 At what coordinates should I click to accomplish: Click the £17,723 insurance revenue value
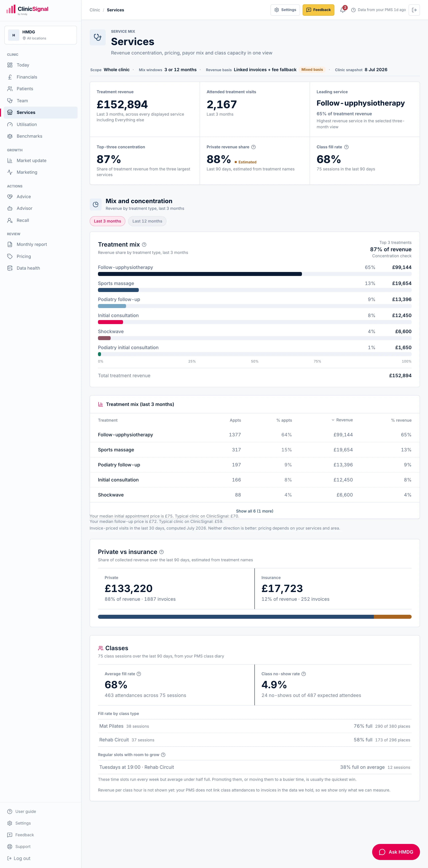click(282, 588)
